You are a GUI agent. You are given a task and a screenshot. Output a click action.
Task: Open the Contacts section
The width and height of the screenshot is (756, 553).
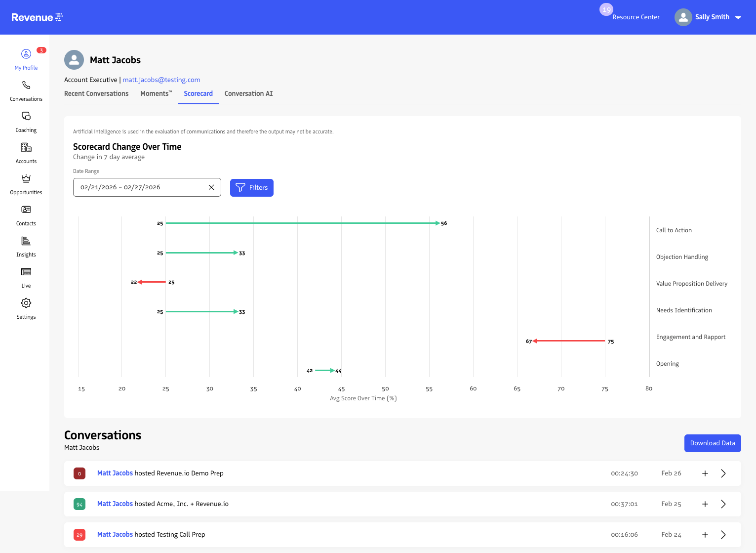click(x=26, y=215)
